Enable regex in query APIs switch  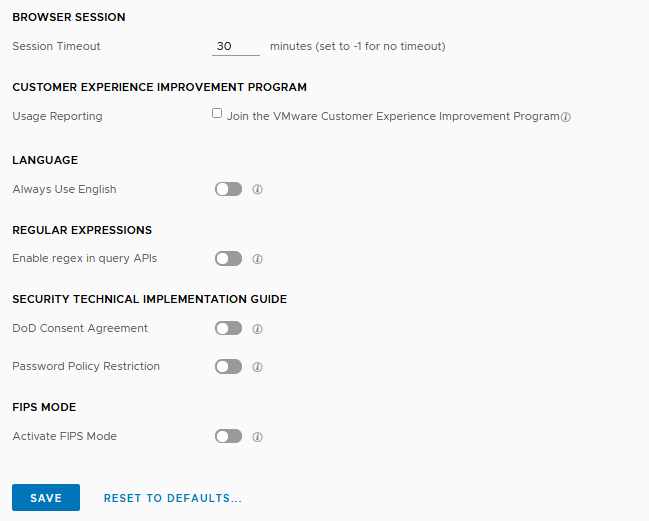[228, 259]
